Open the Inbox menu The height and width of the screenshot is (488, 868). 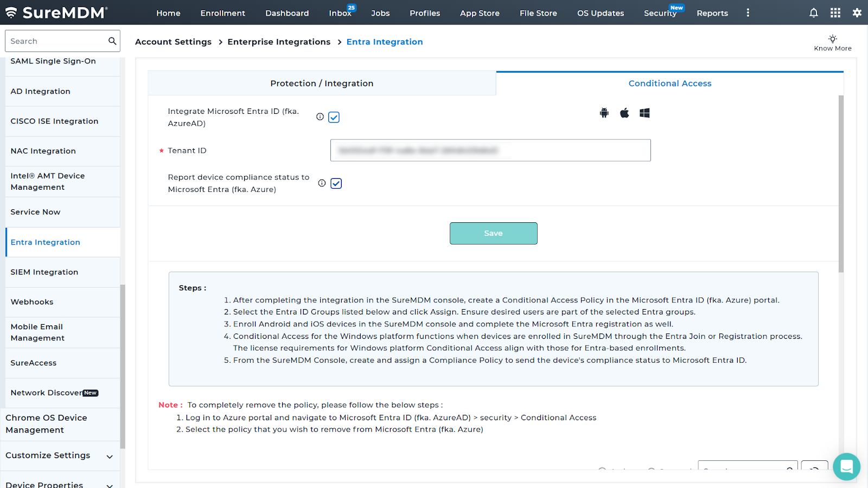tap(340, 13)
